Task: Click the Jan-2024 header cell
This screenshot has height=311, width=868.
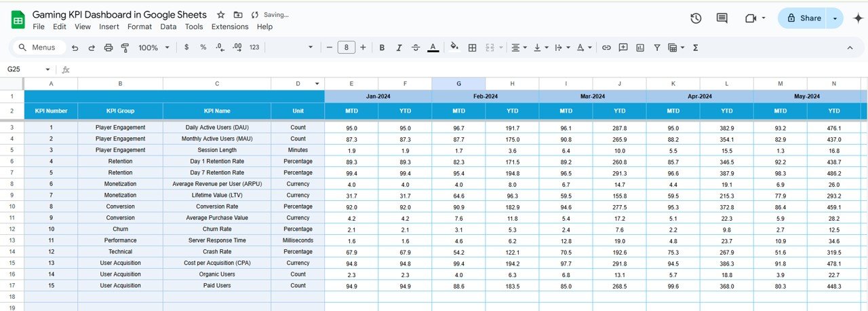Action: point(378,96)
